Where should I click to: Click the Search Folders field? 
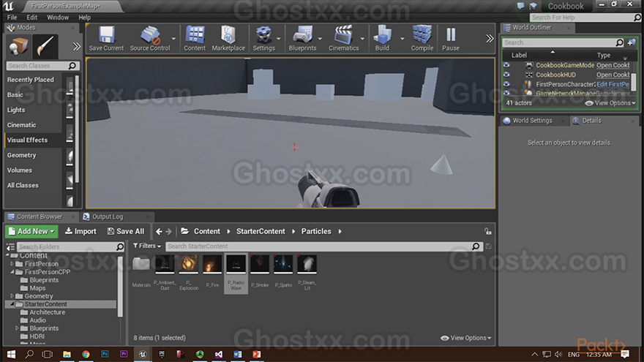(70, 246)
